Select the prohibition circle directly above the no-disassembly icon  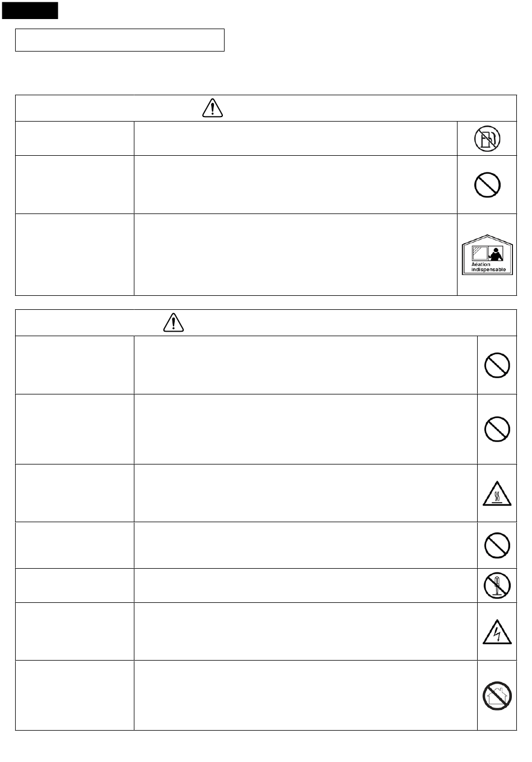click(x=497, y=545)
